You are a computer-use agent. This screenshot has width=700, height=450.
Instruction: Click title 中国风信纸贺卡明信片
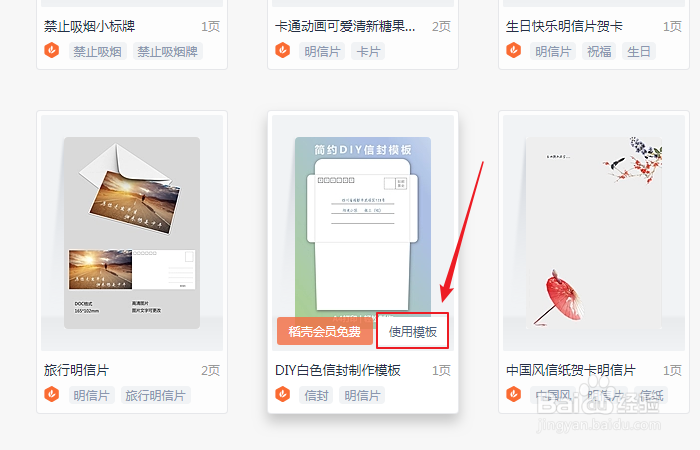point(571,370)
